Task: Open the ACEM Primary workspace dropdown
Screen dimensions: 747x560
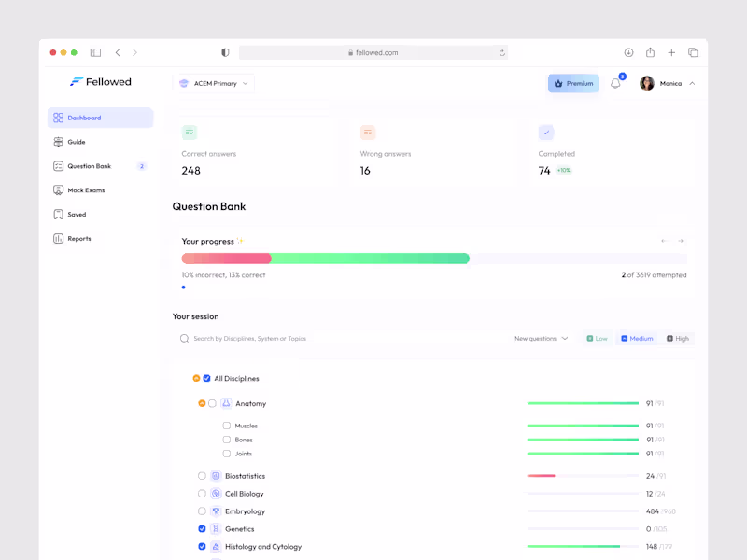Action: (x=212, y=83)
